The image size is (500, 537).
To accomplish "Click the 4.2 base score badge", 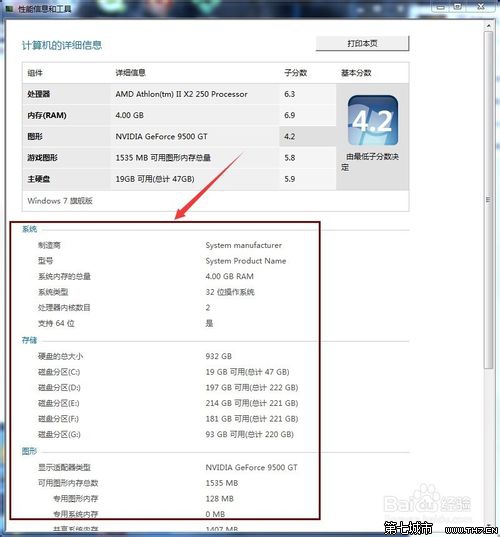I will [x=373, y=120].
